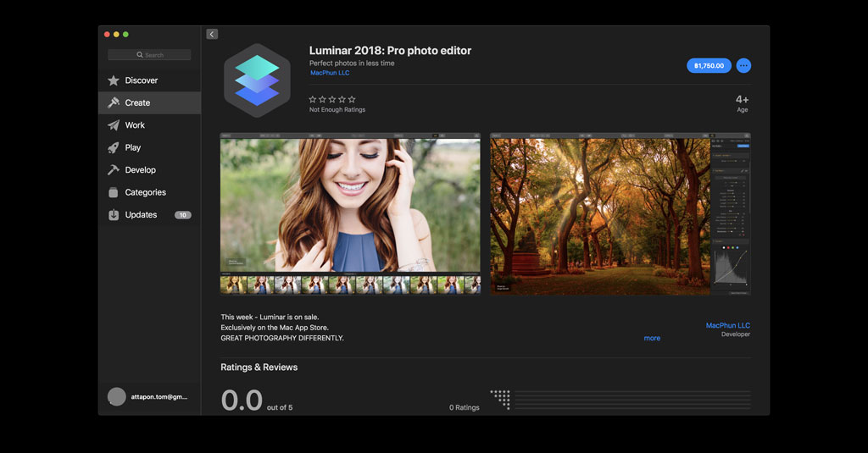Click the search magnifier icon
The image size is (868, 453).
140,55
